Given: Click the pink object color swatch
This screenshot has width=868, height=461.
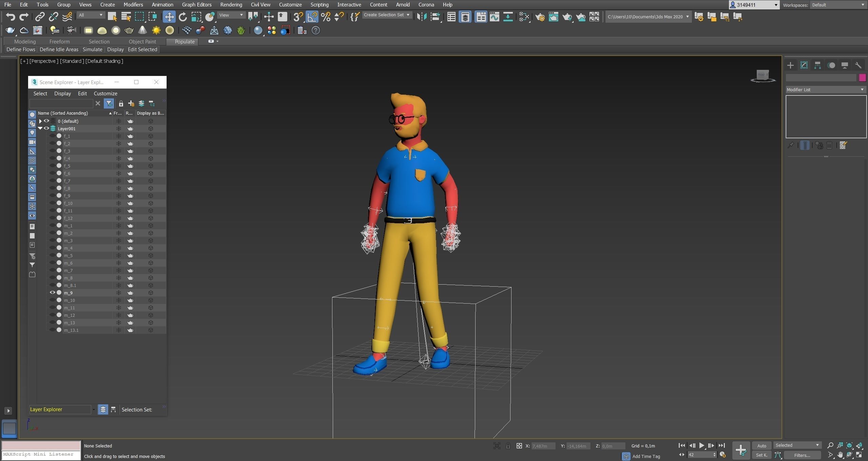Looking at the screenshot, I should coord(862,78).
